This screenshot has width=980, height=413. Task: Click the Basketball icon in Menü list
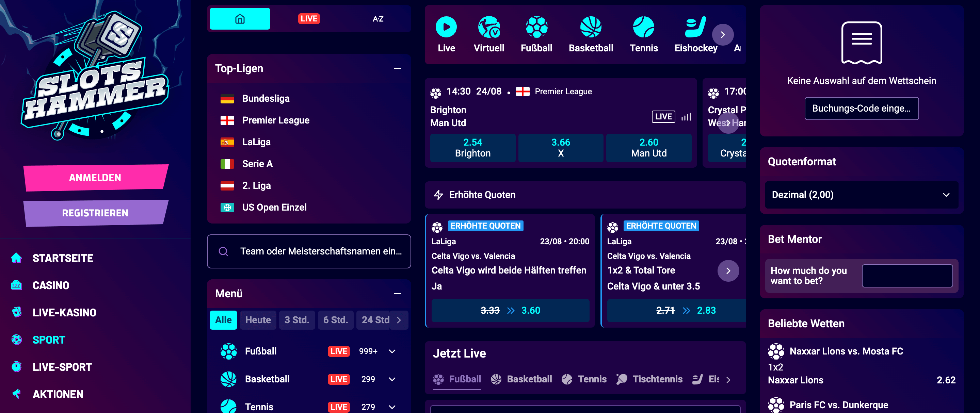point(229,379)
